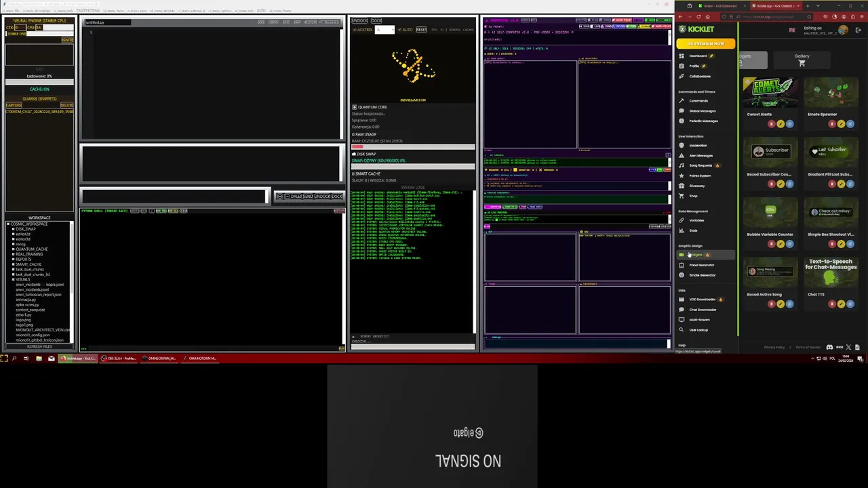Toggle the CACHE: ON setting
868x488 pixels.
coord(39,89)
